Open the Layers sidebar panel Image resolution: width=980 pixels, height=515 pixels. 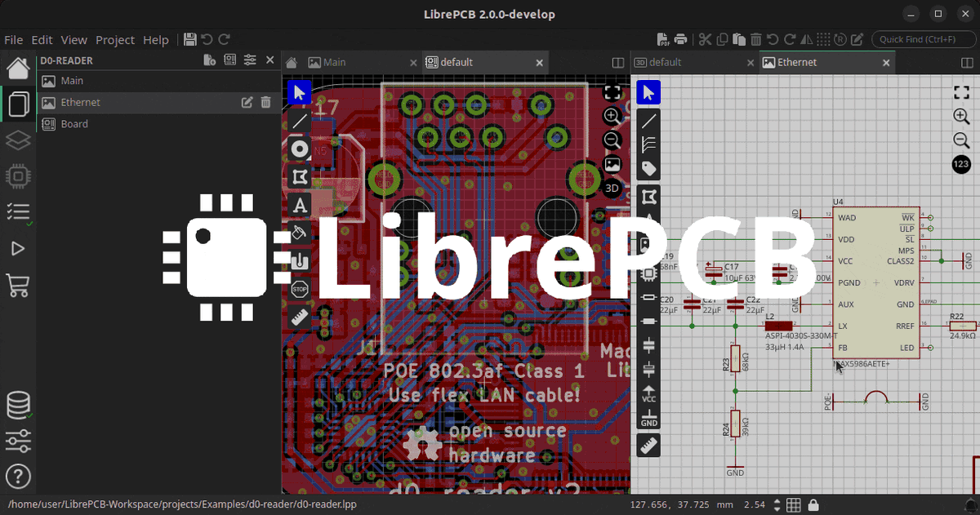click(18, 140)
